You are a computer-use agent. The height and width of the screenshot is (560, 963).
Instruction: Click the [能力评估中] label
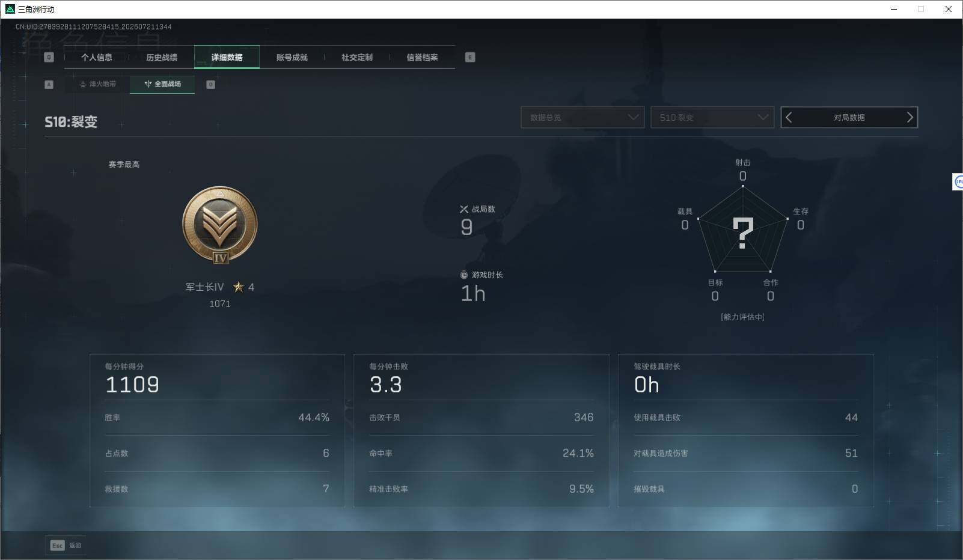coord(743,317)
